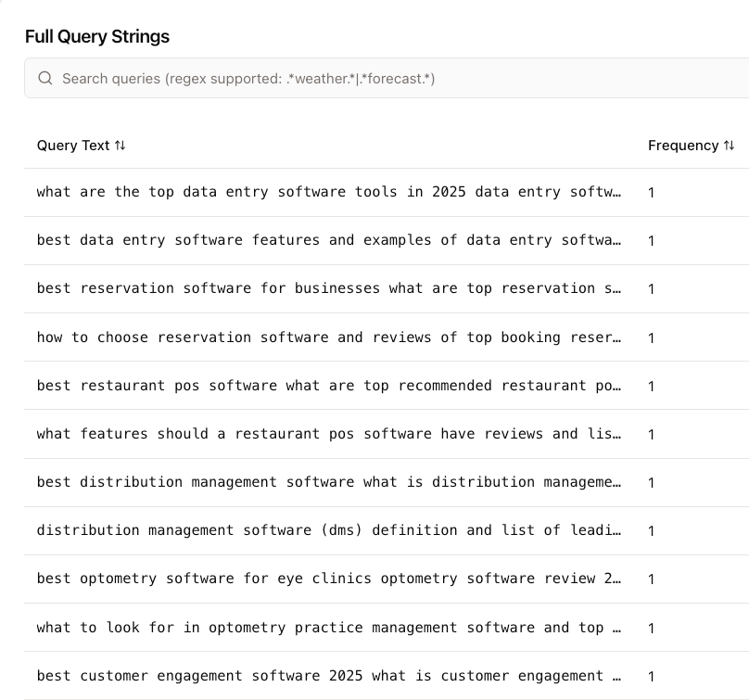Select the best data entry software features row
This screenshot has height=700, width=749.
[x=329, y=240]
